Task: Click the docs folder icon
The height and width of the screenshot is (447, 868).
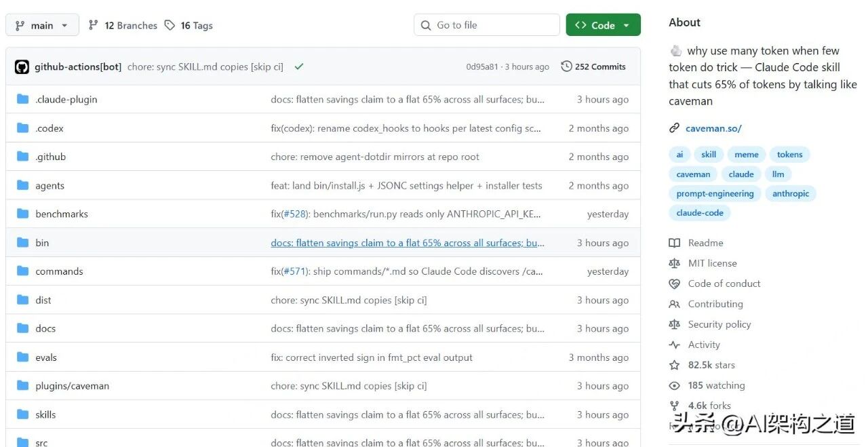Action: [x=23, y=328]
